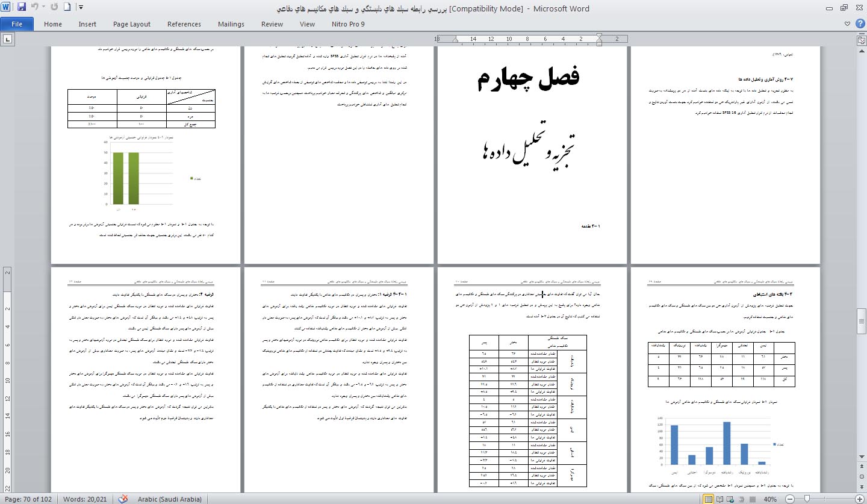This screenshot has width=867, height=504.
Task: Click the tab stop selector at ruler corner
Action: click(8, 39)
